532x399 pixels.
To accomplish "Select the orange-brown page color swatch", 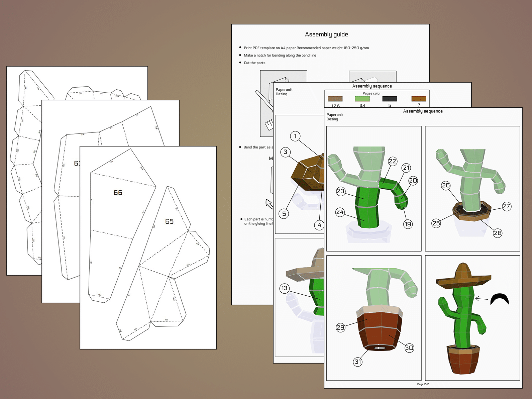I will click(419, 99).
